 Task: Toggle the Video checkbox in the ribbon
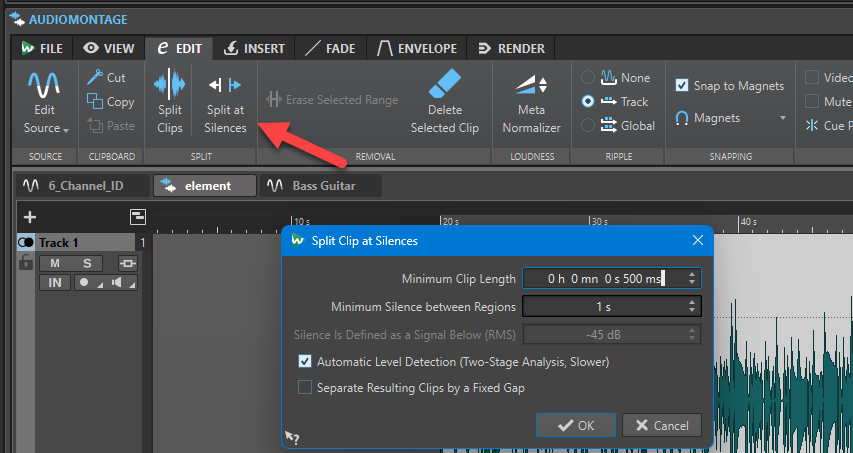[812, 77]
